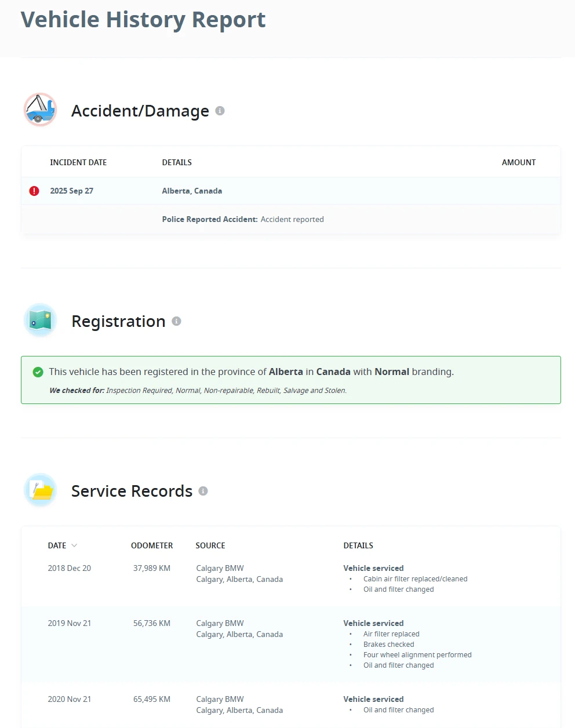Click the Vehicle History Report title
The height and width of the screenshot is (728, 575).
(143, 20)
